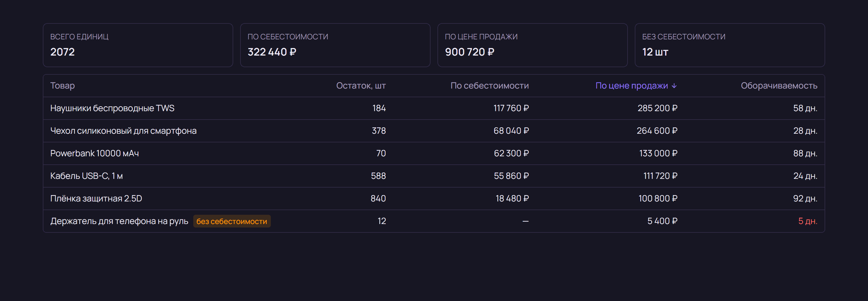Sort by Оборачиваемость column header
The width and height of the screenshot is (868, 301).
tap(779, 86)
